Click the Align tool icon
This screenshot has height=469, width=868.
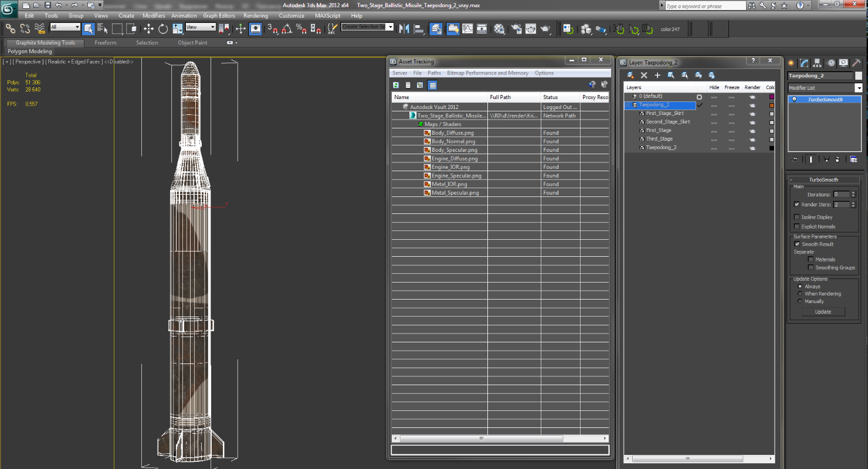[x=419, y=29]
